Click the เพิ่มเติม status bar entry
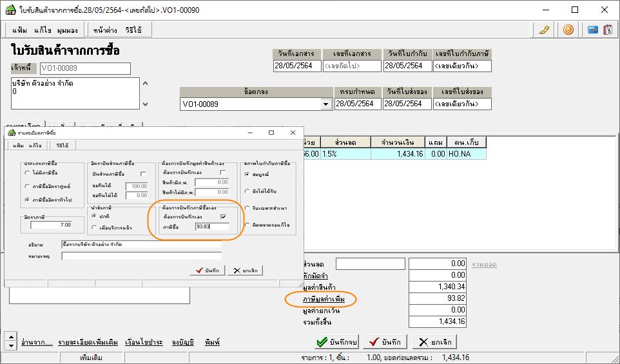This screenshot has height=364, width=620. click(92, 358)
